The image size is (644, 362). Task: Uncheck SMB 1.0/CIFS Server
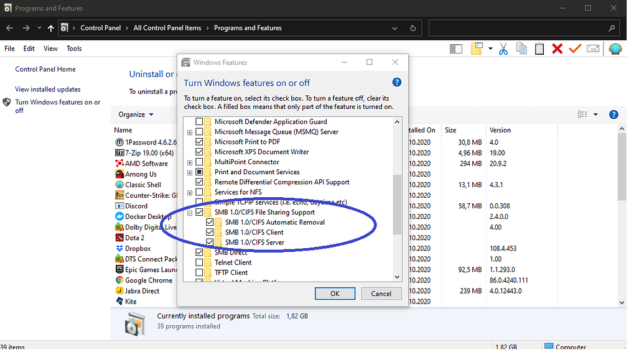click(x=211, y=241)
